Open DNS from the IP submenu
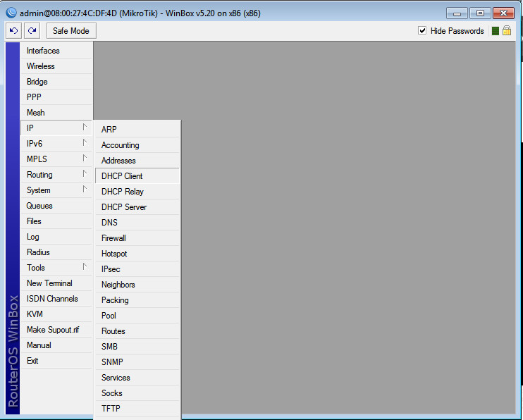The height and width of the screenshot is (420, 523). (137, 223)
